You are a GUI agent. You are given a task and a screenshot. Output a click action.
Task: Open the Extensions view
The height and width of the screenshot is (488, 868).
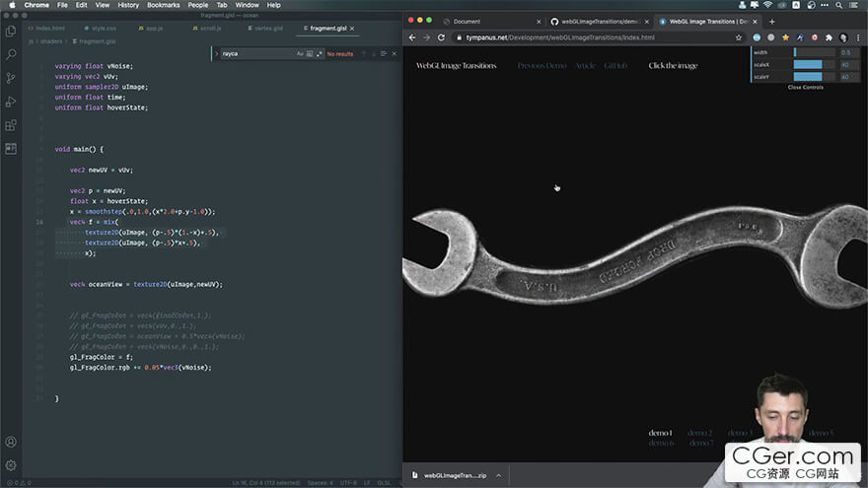click(11, 125)
